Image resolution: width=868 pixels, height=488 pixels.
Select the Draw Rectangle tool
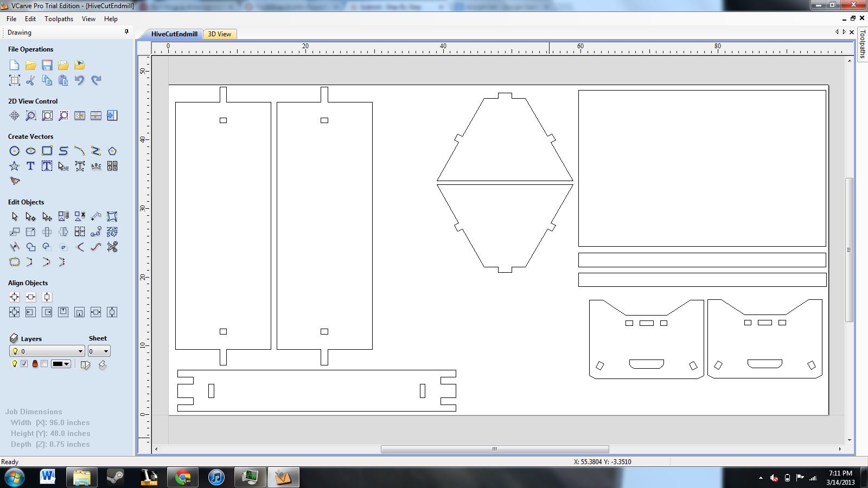[47, 151]
